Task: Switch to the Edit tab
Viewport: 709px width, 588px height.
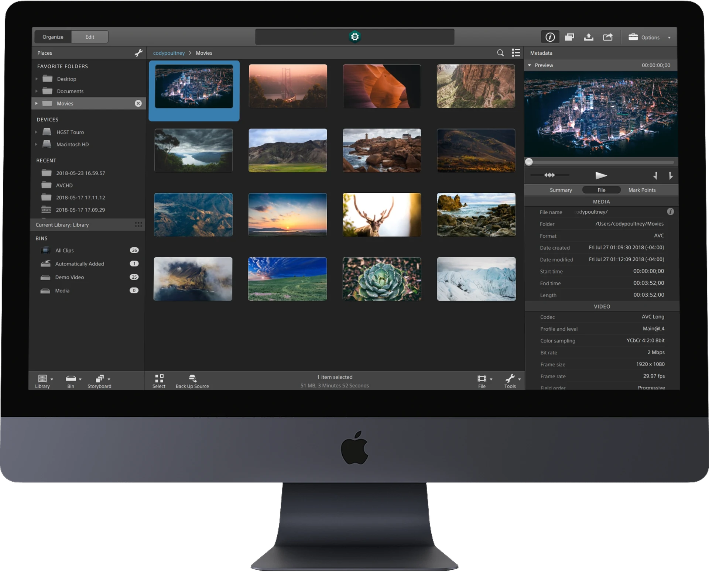Action: (90, 37)
